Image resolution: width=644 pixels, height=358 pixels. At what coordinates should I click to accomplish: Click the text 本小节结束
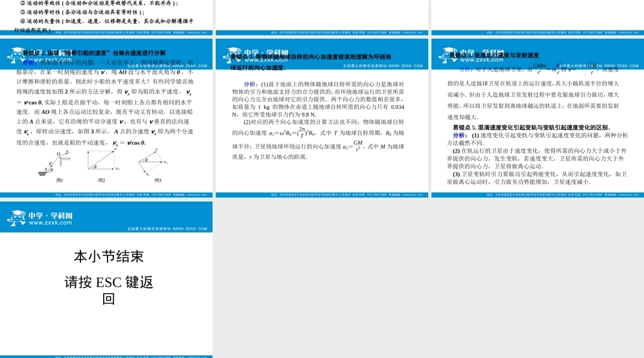(109, 257)
